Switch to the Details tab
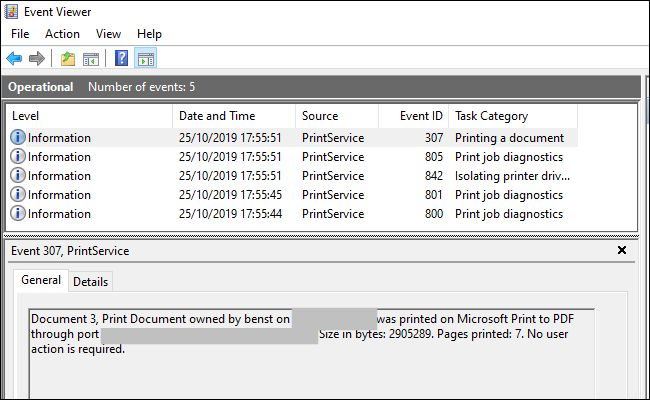This screenshot has width=650, height=400. pyautogui.click(x=91, y=282)
